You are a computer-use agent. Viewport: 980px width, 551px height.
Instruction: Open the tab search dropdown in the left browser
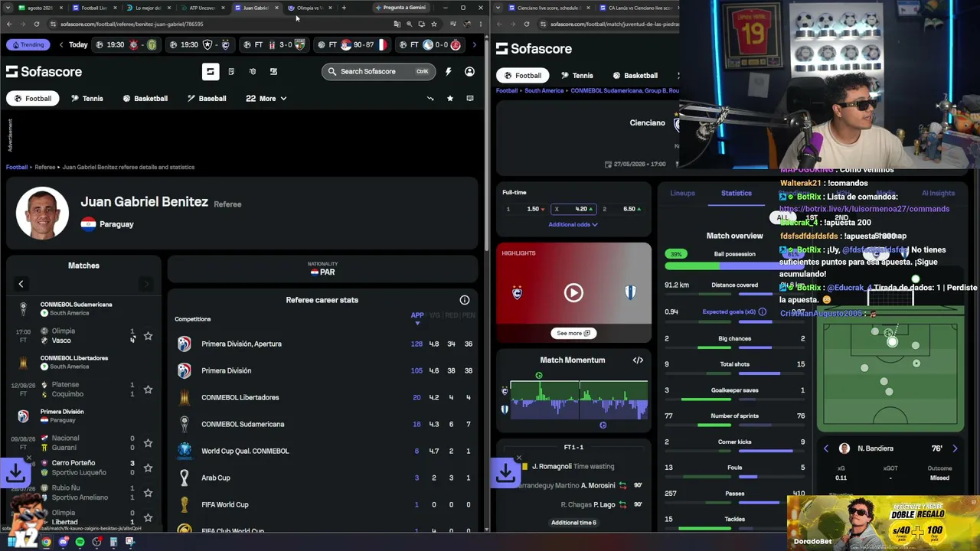(x=8, y=8)
